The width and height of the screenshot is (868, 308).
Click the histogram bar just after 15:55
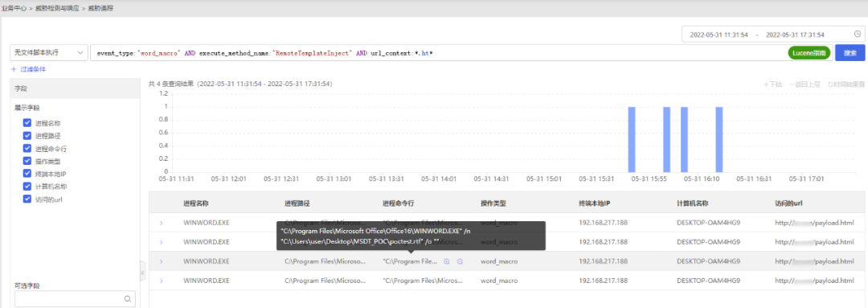pos(666,140)
